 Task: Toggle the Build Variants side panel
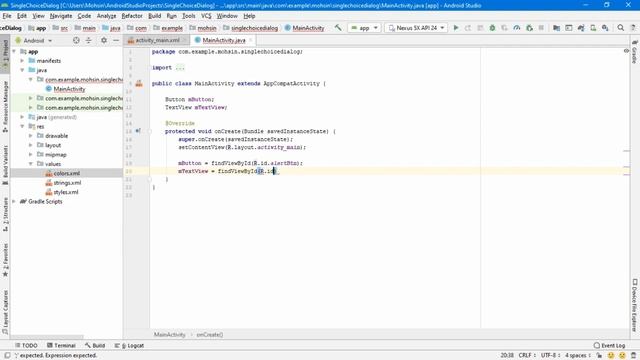point(5,165)
